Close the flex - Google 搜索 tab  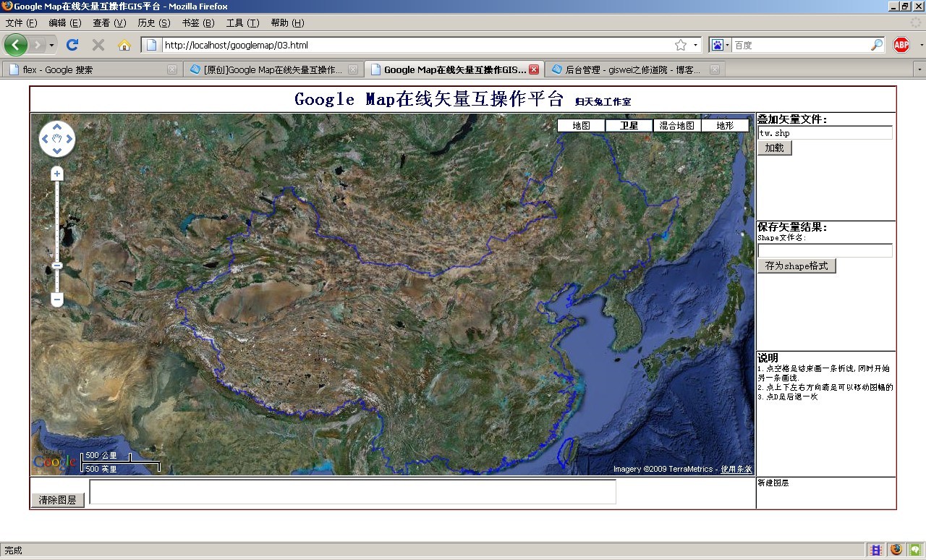coord(171,70)
